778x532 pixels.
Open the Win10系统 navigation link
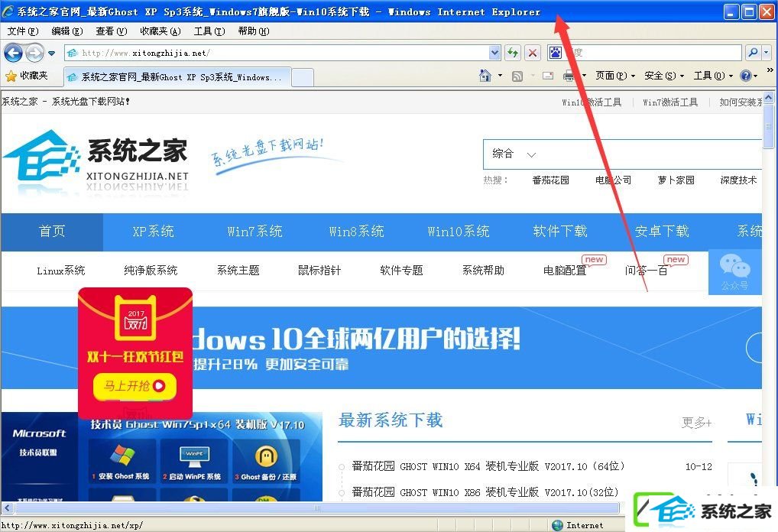pyautogui.click(x=459, y=232)
